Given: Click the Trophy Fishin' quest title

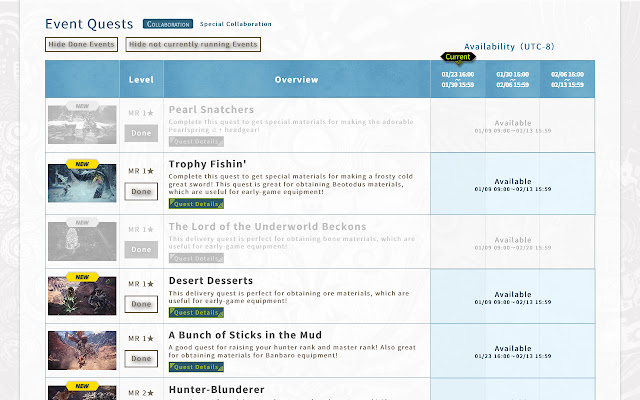Looking at the screenshot, I should (207, 164).
